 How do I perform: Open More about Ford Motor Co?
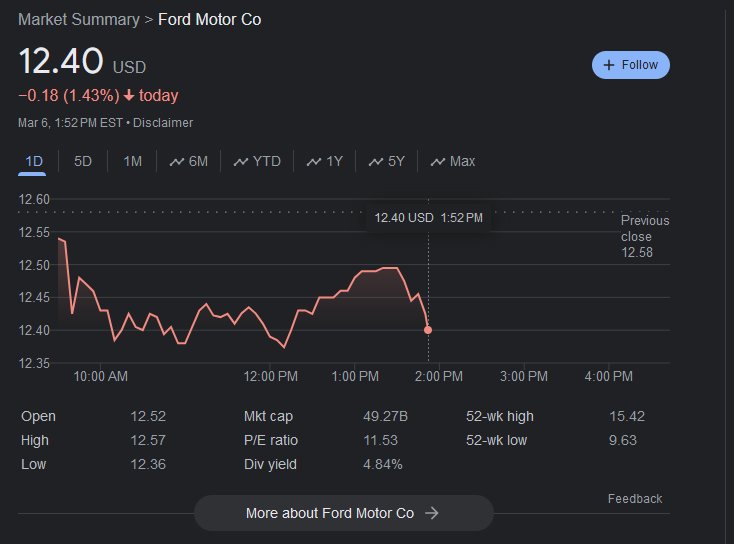pyautogui.click(x=344, y=513)
